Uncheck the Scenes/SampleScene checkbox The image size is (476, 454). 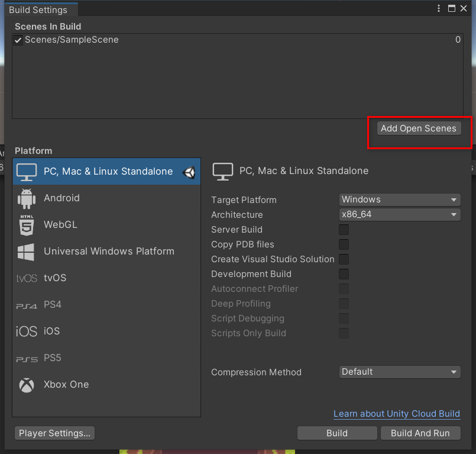pos(18,40)
